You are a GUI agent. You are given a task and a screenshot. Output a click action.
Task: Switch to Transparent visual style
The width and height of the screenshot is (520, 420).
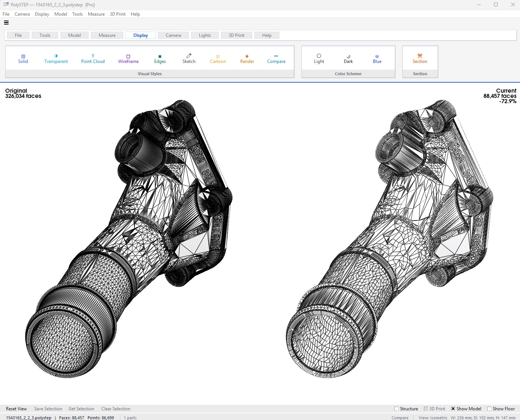pyautogui.click(x=56, y=58)
